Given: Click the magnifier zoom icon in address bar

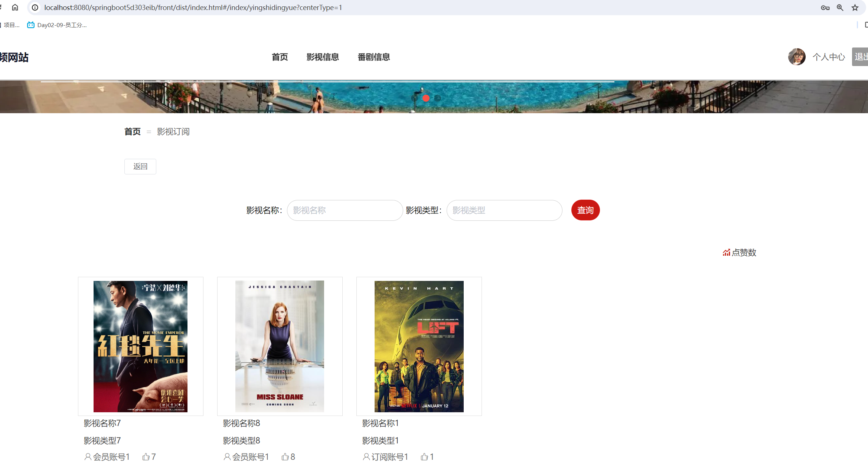Looking at the screenshot, I should click(840, 7).
